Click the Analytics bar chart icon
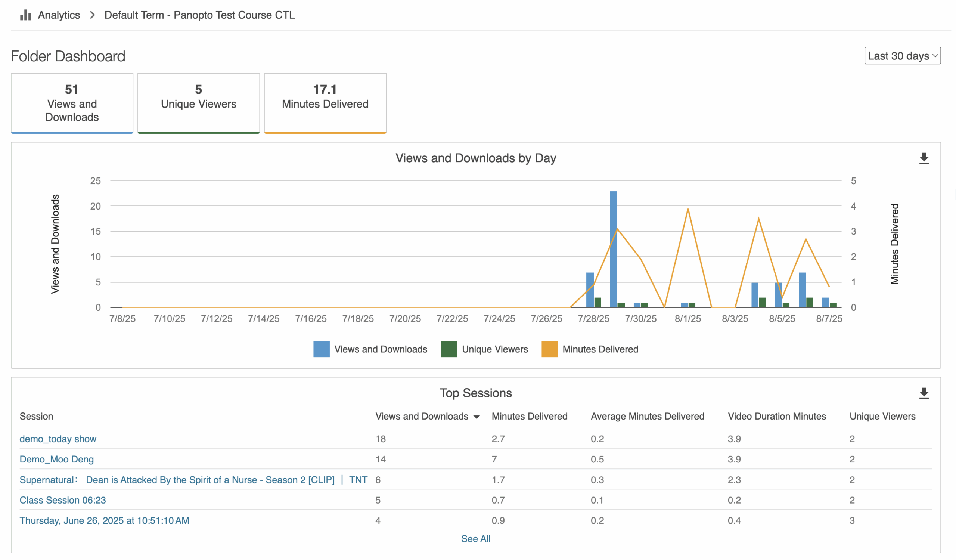This screenshot has height=560, width=956. (x=25, y=15)
